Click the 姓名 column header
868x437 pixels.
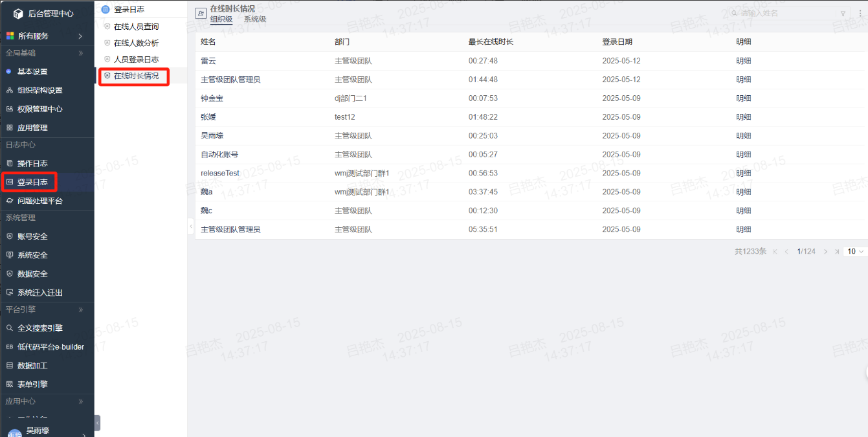(x=208, y=42)
